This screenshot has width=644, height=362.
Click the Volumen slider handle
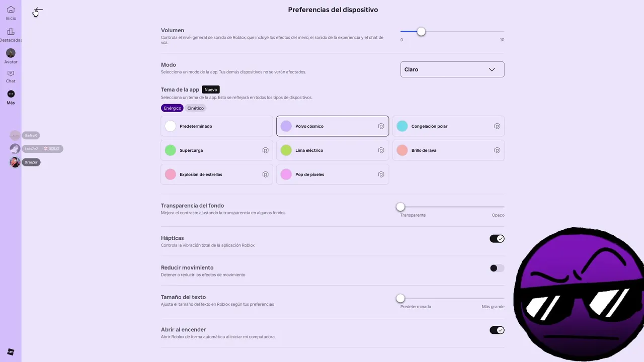pyautogui.click(x=421, y=32)
